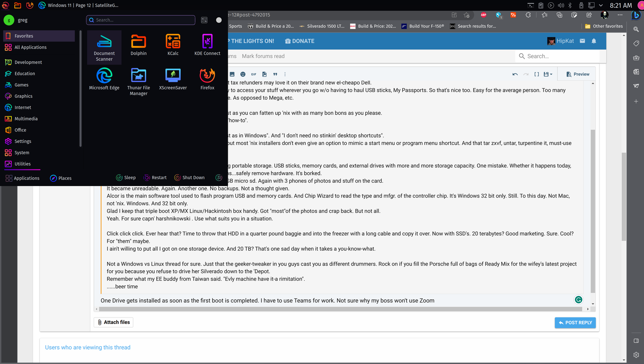The image size is (644, 364).
Task: Open Edge share button
Action: point(589,15)
